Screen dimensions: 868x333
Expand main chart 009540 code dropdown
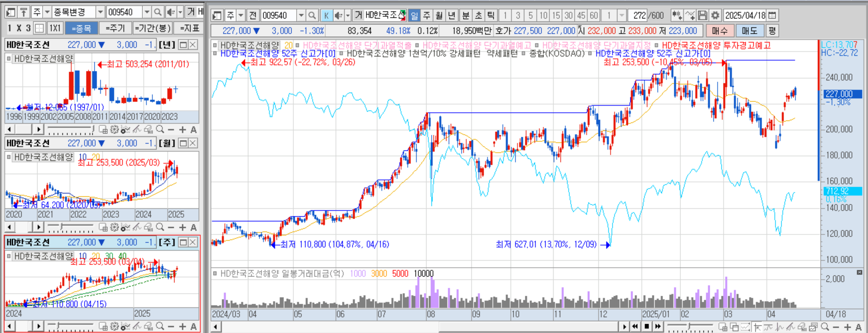point(301,16)
